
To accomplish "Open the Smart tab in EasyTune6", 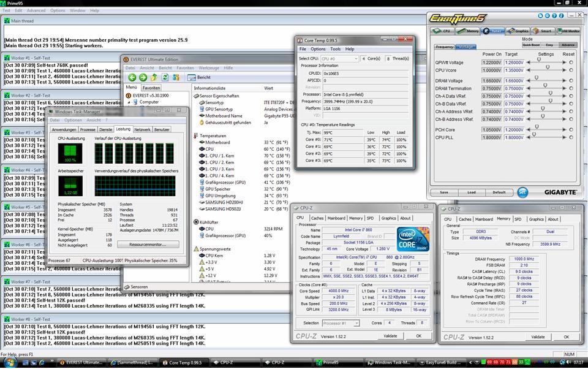I will pos(543,31).
